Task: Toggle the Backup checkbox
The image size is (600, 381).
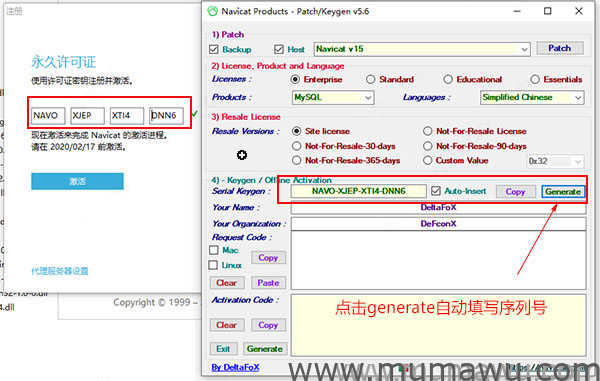Action: (214, 49)
